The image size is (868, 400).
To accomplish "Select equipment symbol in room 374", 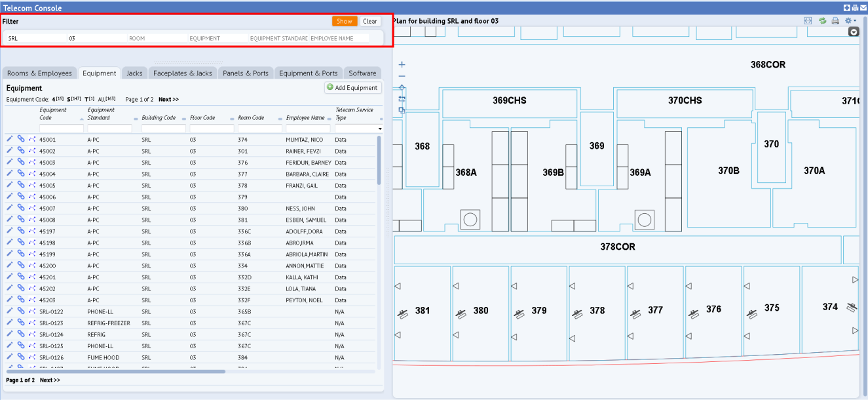I will click(x=852, y=307).
